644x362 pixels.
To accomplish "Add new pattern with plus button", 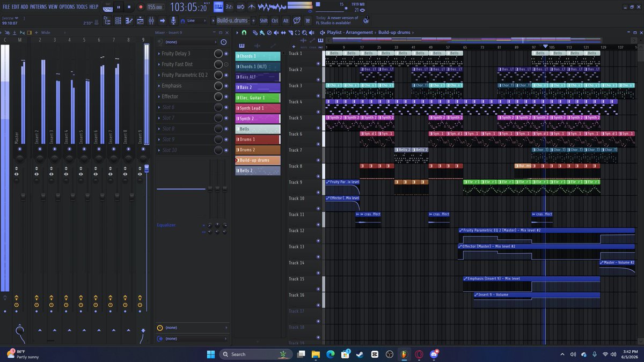I will tap(253, 20).
